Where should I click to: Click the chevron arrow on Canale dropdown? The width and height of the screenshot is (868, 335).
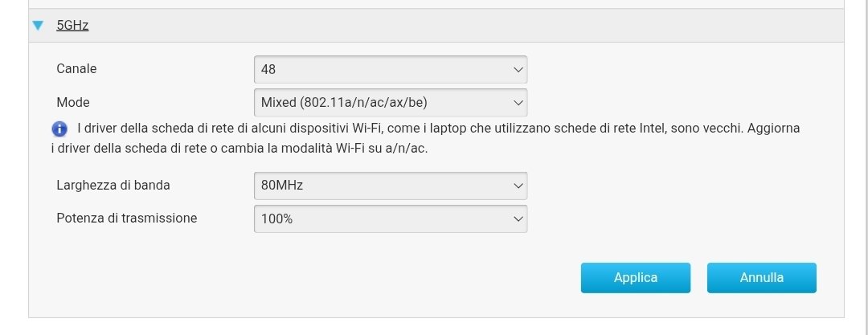[518, 70]
